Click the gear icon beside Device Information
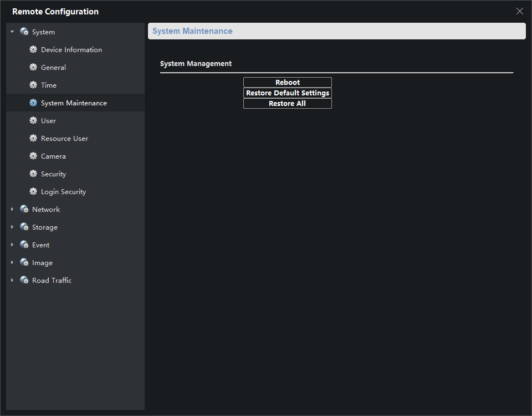 point(33,50)
